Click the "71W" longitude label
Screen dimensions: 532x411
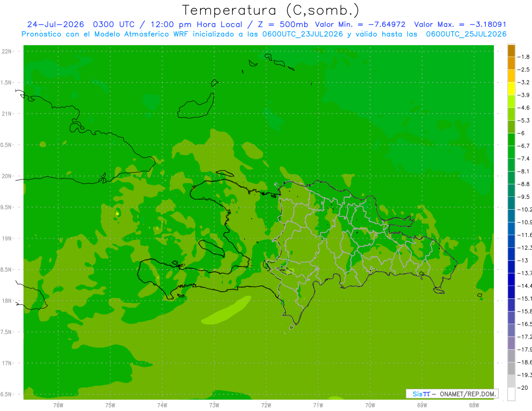(318, 405)
